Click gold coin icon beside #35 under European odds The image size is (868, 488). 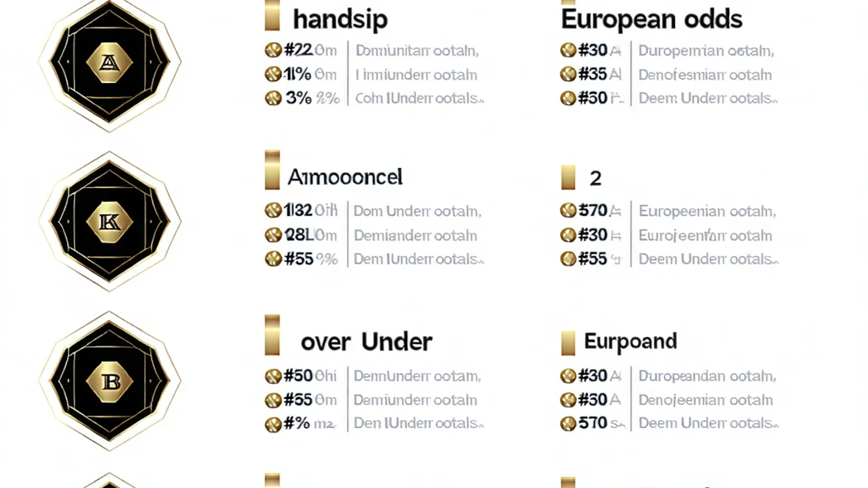569,74
